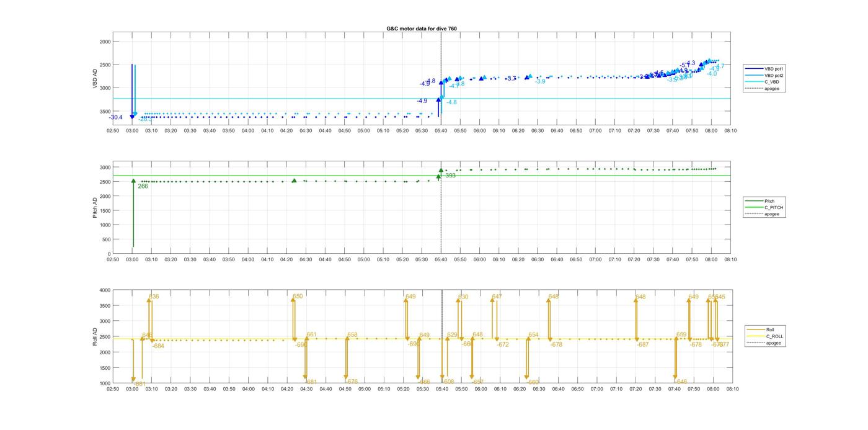
Task: Click the '-672' roll move label
Action: point(502,344)
